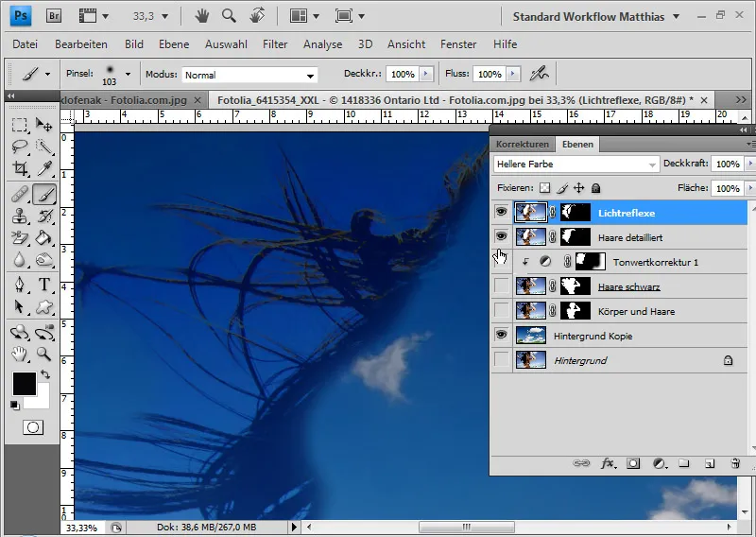Viewport: 756px width, 537px height.
Task: Launch Adobe Bridge
Action: 54,16
